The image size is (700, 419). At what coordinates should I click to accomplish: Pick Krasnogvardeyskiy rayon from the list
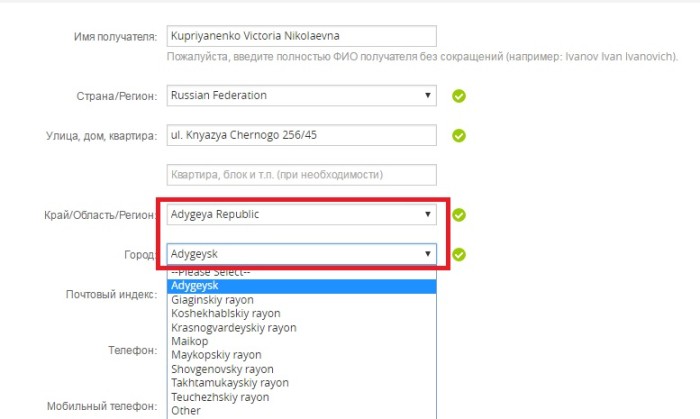click(301, 327)
